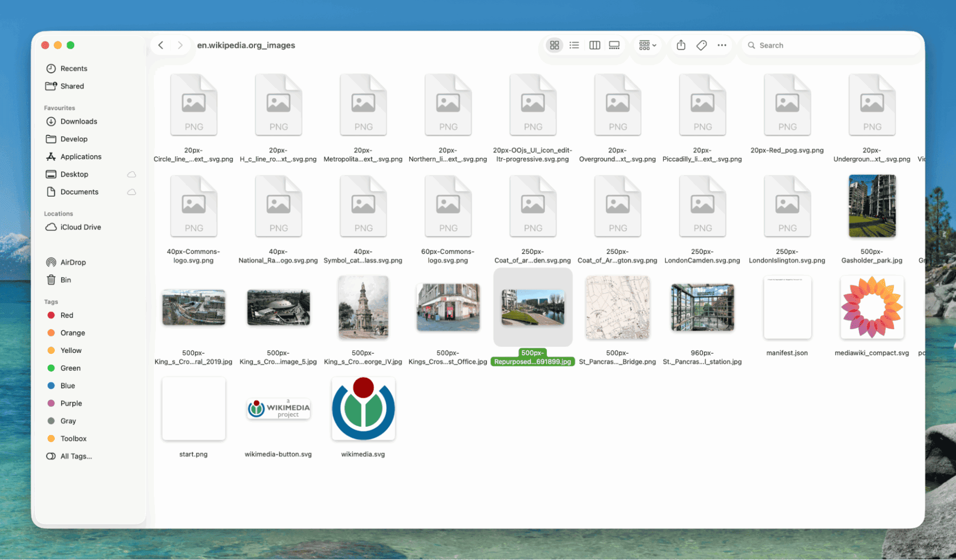Go back with the left chevron
The height and width of the screenshot is (560, 956).
pos(161,45)
